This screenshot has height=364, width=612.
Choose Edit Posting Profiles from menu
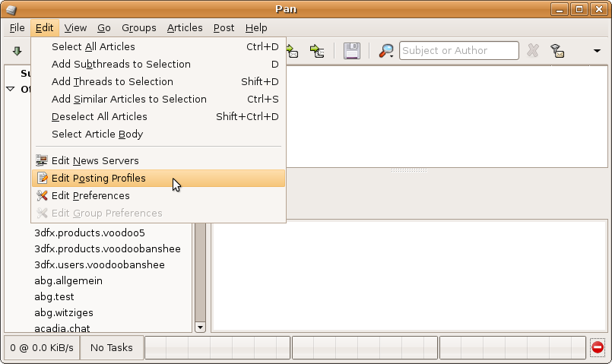coord(98,179)
